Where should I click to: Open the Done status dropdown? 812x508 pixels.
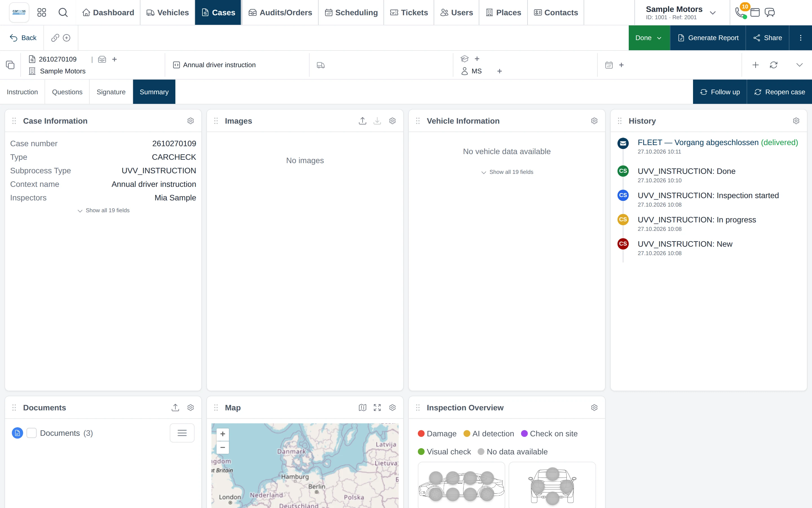[649, 38]
